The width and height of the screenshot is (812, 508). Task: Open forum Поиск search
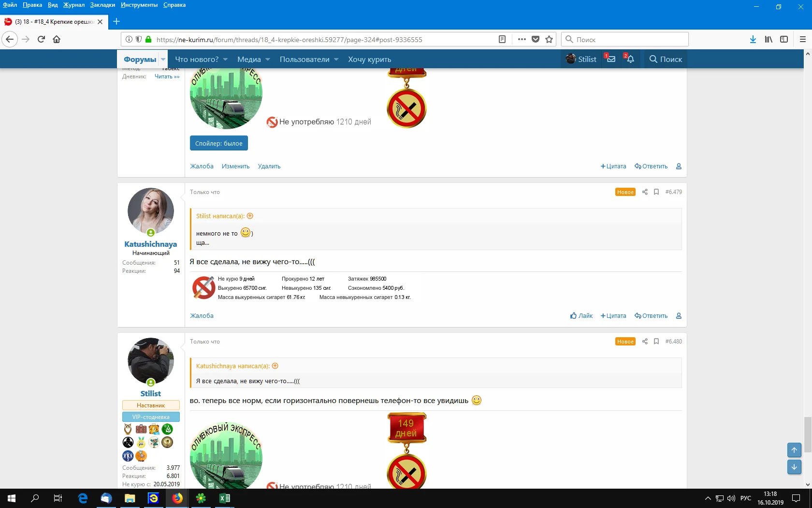[x=666, y=59]
